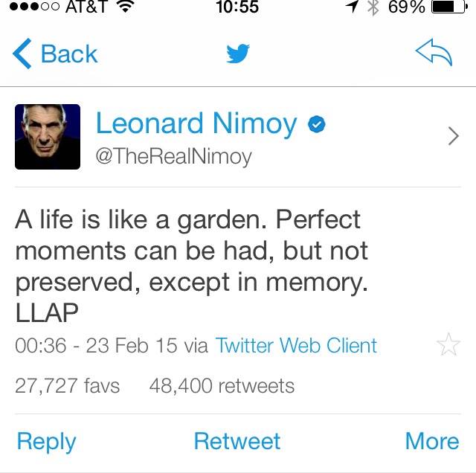This screenshot has height=473, width=476.
Task: View the 48,400 retweets list
Action: 222,386
